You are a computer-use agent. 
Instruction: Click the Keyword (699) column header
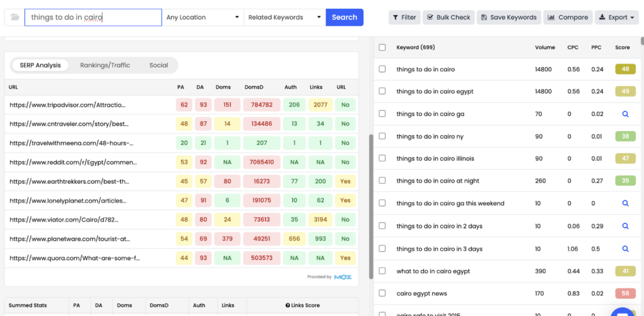tap(416, 47)
